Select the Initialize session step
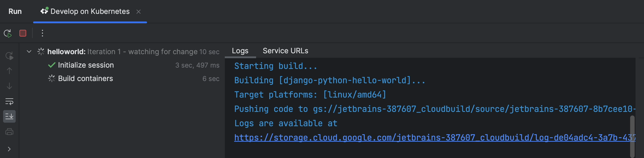Image resolution: width=644 pixels, height=158 pixels. pos(86,65)
